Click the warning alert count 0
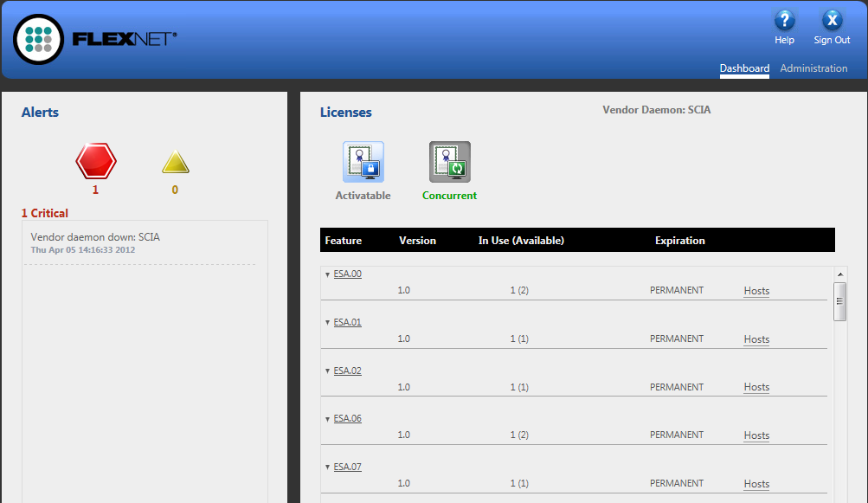The width and height of the screenshot is (868, 503). 175,190
